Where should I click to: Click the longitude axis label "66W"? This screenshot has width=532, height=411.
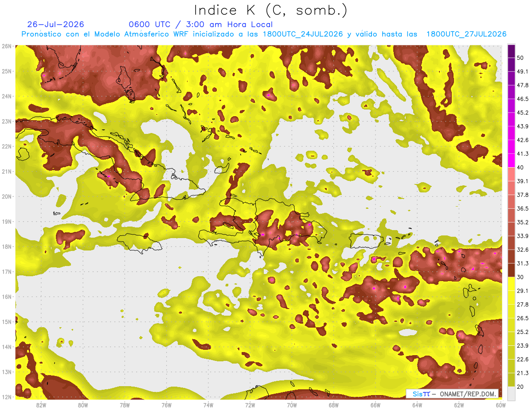[x=376, y=405]
